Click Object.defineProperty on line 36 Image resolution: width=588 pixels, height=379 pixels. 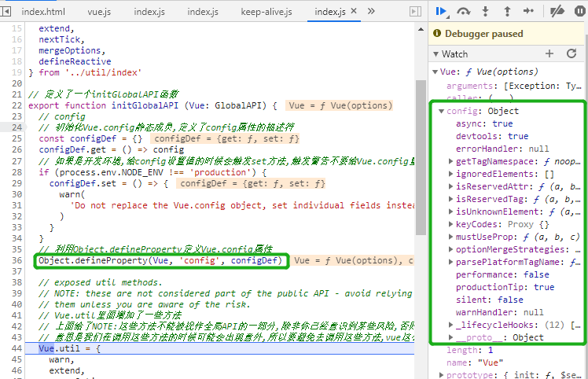coord(94,260)
